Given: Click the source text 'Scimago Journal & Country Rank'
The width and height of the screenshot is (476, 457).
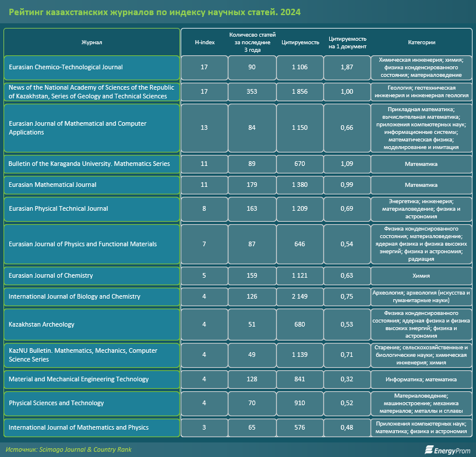Looking at the screenshot, I should tap(85, 449).
